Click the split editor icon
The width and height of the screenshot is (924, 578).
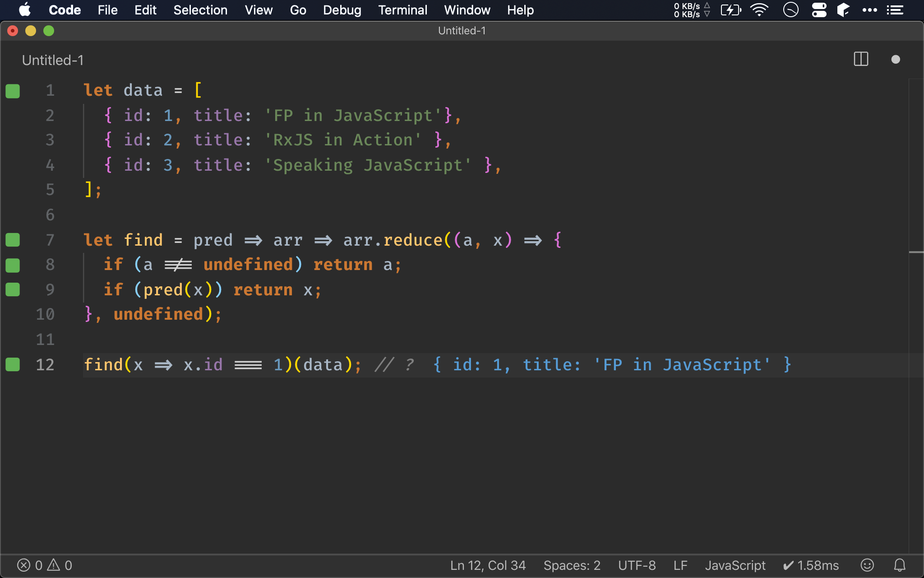[861, 59]
